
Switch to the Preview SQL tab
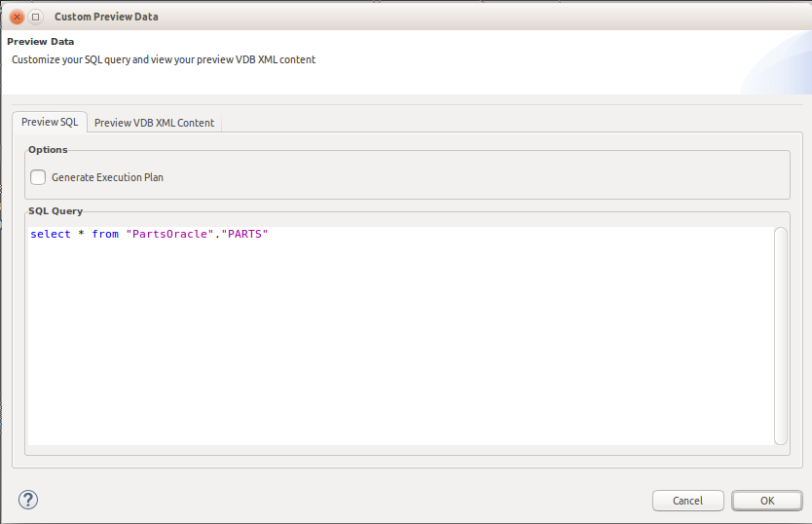50,122
